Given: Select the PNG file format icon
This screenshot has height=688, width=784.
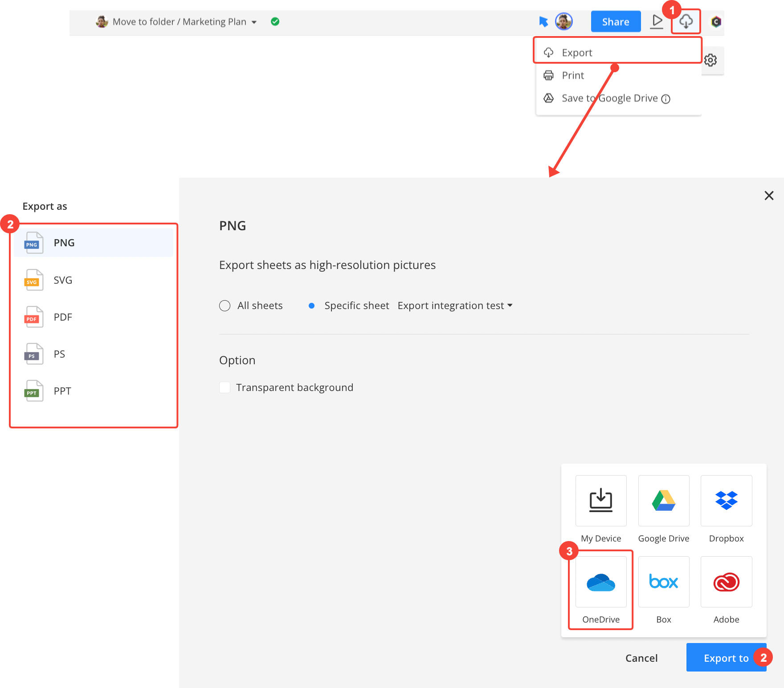Looking at the screenshot, I should point(33,243).
